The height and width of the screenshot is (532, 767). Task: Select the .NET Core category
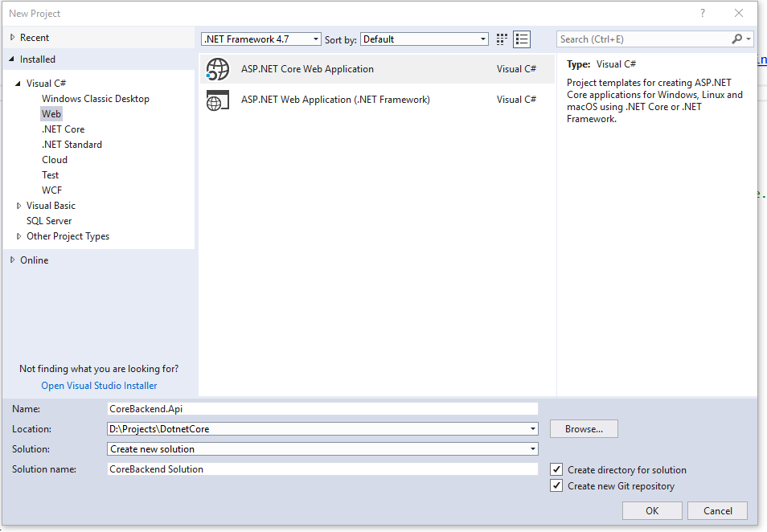tap(63, 129)
